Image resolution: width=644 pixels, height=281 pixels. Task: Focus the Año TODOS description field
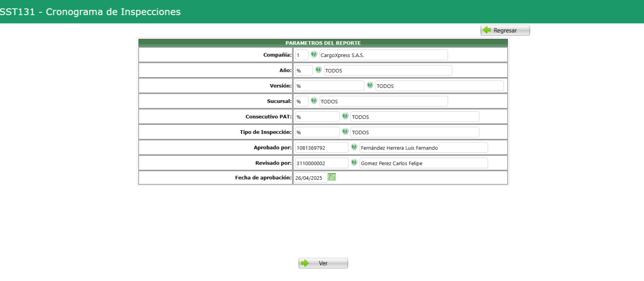pyautogui.click(x=388, y=70)
